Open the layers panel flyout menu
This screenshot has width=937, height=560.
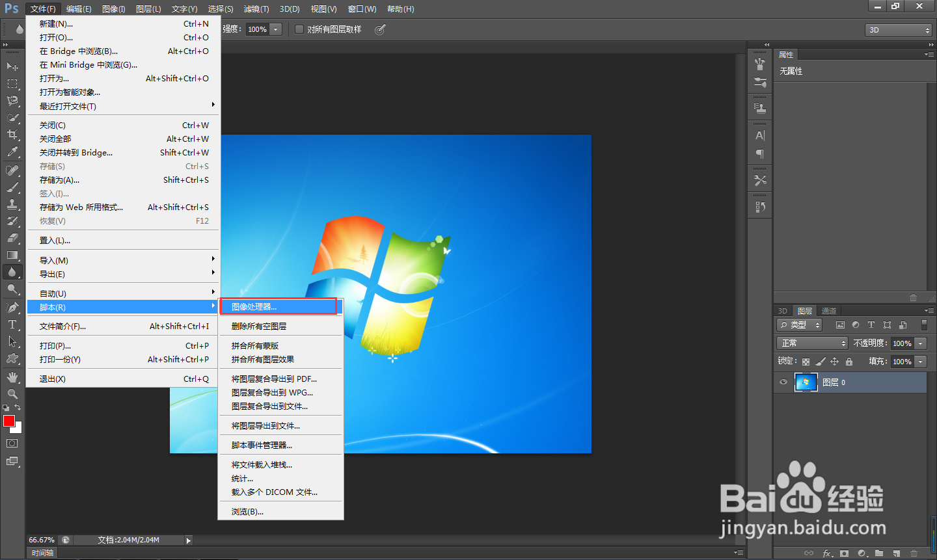[x=929, y=311]
